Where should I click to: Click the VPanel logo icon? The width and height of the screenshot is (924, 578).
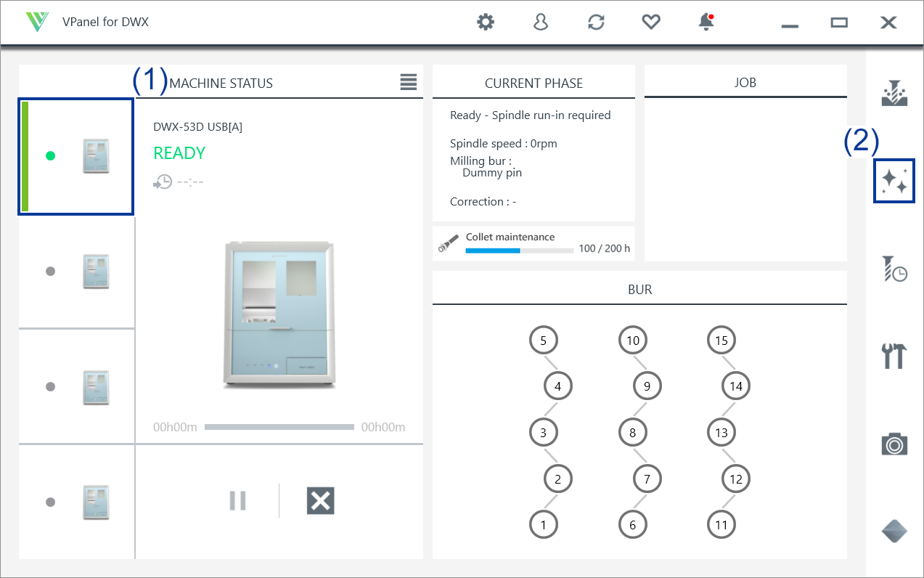coord(37,23)
